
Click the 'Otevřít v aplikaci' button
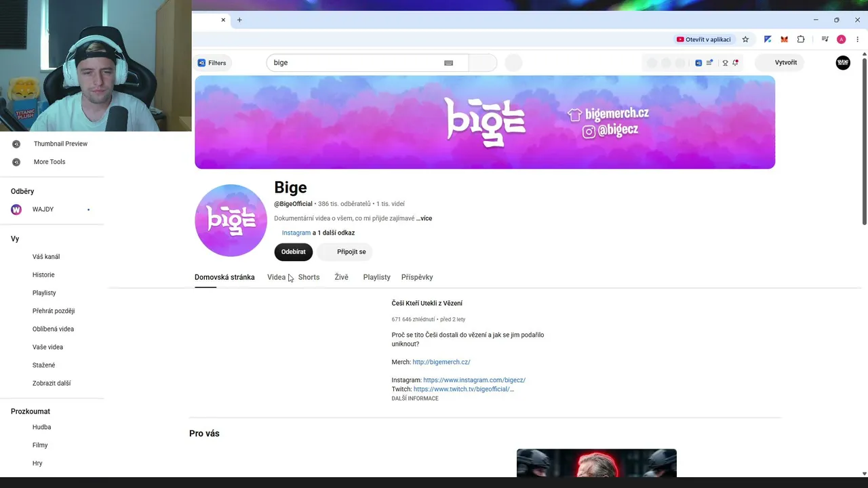pos(704,39)
